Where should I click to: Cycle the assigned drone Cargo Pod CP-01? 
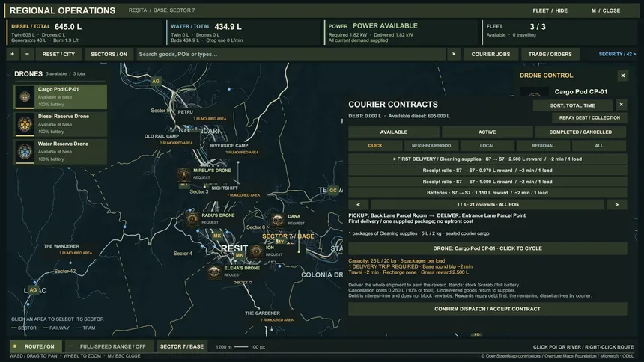[487, 248]
